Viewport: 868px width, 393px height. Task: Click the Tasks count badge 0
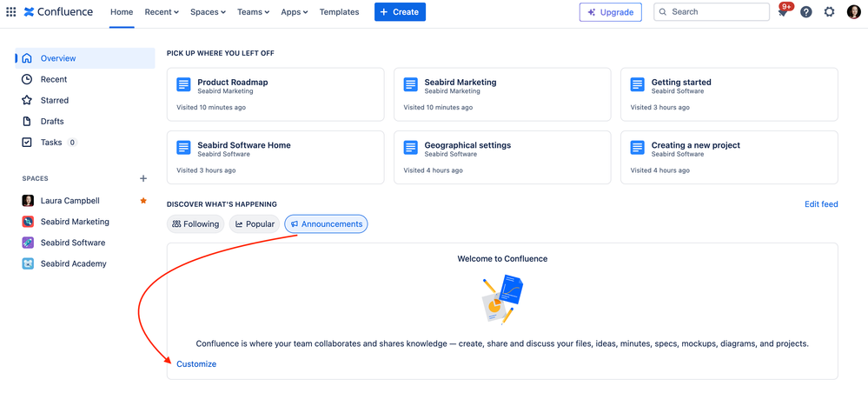[72, 143]
